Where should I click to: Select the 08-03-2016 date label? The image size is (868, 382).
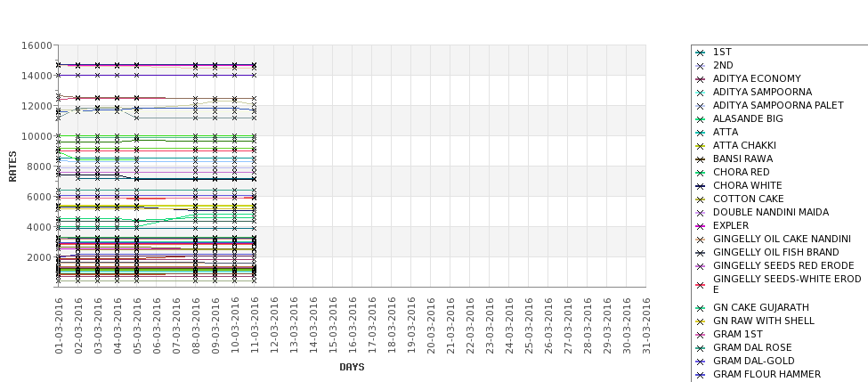tap(196, 326)
